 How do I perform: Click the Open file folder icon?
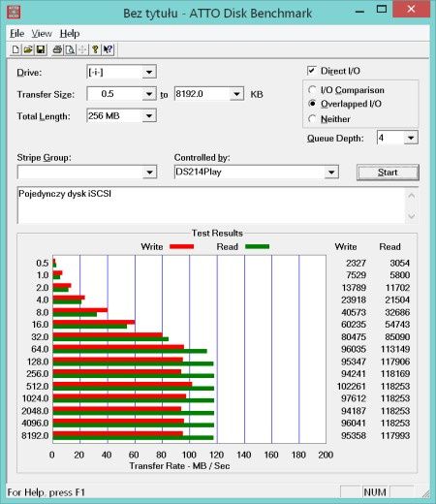[28, 49]
